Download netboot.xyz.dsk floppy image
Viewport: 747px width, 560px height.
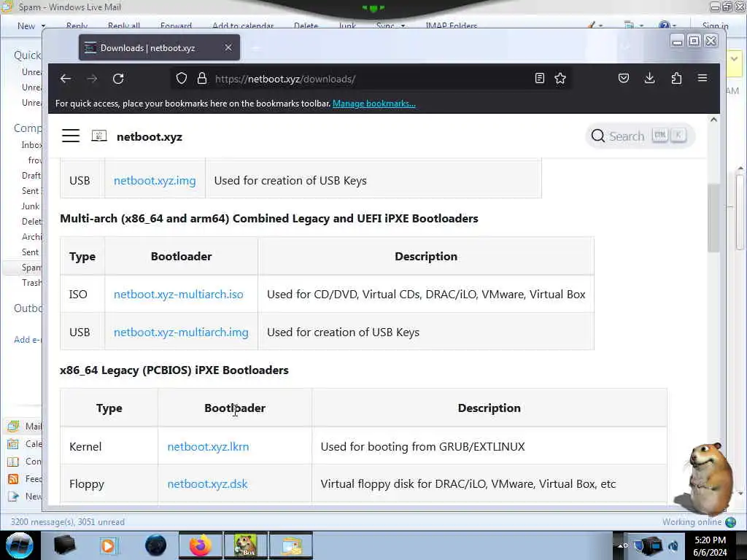[x=207, y=484]
